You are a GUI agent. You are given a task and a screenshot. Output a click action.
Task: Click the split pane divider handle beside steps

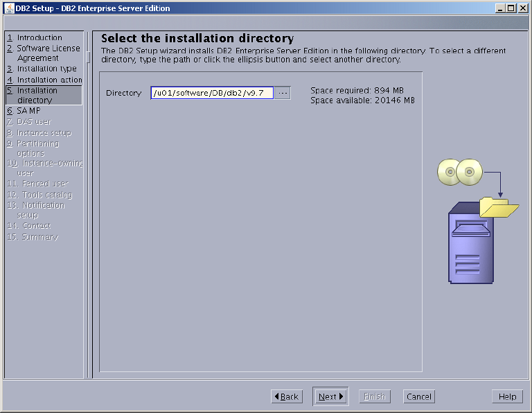coord(88,57)
